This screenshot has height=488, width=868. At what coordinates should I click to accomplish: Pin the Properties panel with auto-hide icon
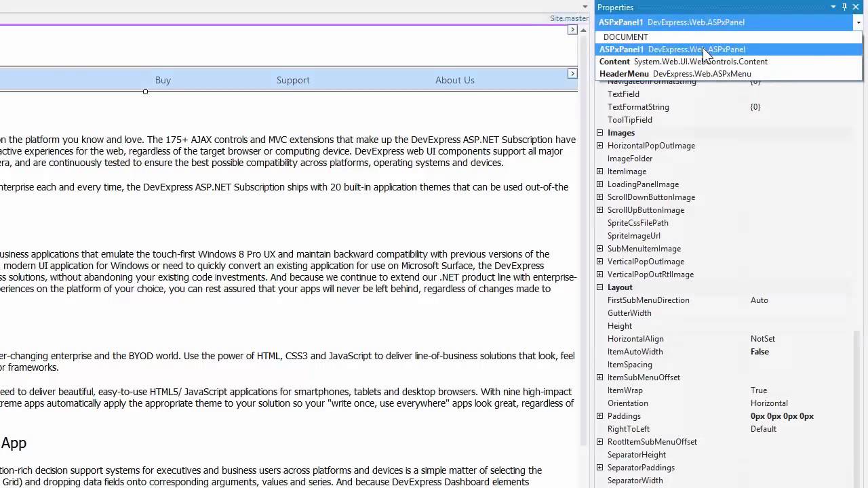pos(844,7)
